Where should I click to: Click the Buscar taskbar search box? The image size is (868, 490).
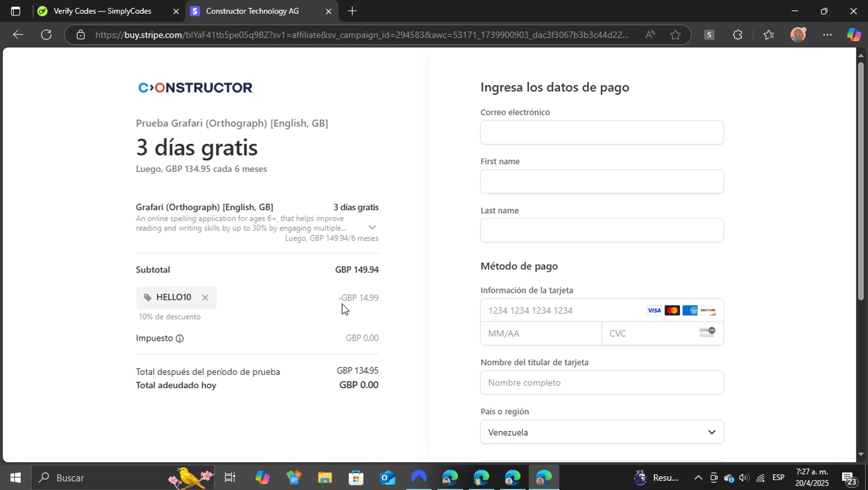click(123, 478)
